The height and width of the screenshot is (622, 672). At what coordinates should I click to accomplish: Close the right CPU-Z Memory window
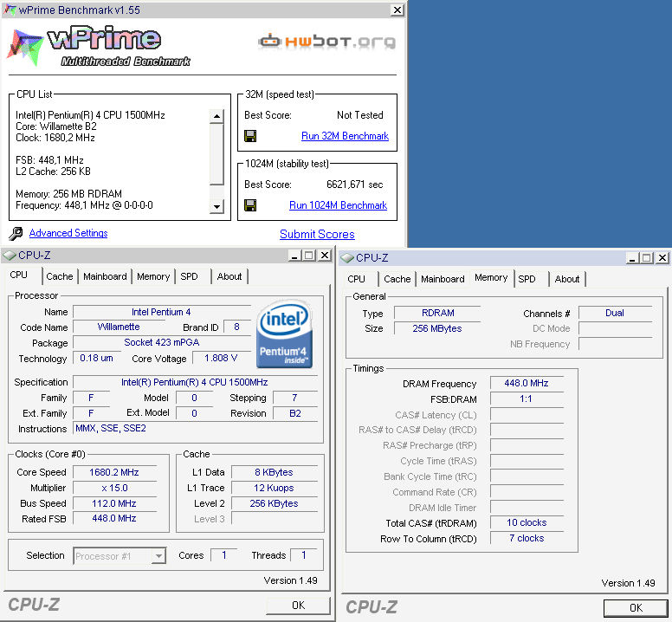point(662,258)
